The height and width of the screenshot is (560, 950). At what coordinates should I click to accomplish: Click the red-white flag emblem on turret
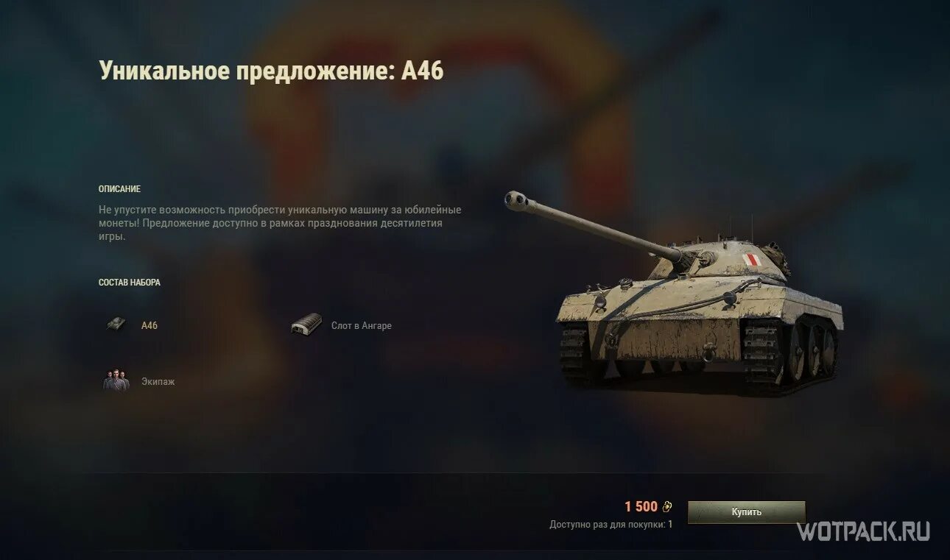(750, 259)
